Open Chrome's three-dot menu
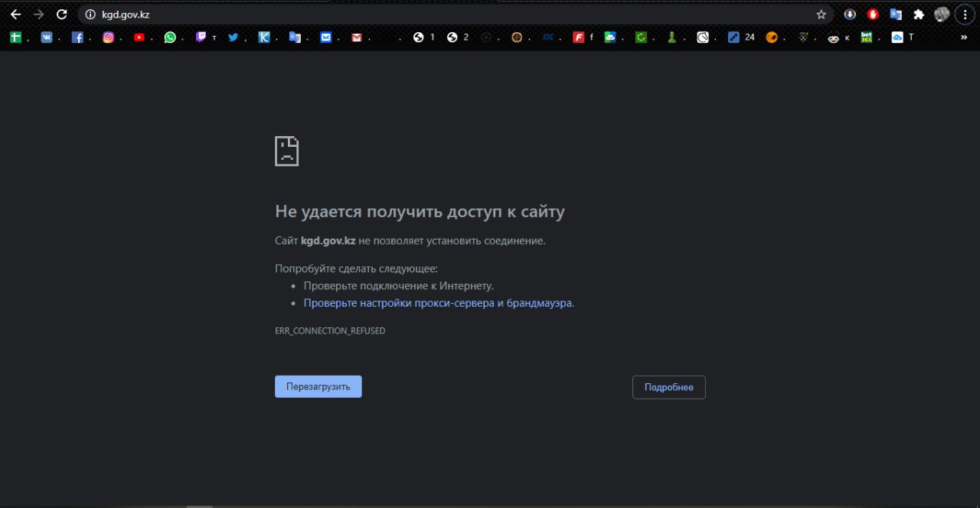The height and width of the screenshot is (508, 980). click(x=964, y=14)
